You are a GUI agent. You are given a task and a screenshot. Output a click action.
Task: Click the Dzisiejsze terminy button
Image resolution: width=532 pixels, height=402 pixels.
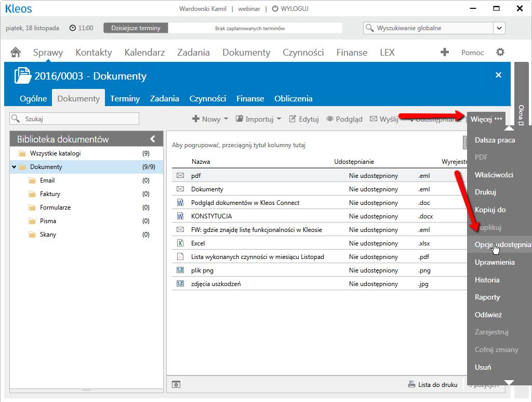pyautogui.click(x=136, y=28)
